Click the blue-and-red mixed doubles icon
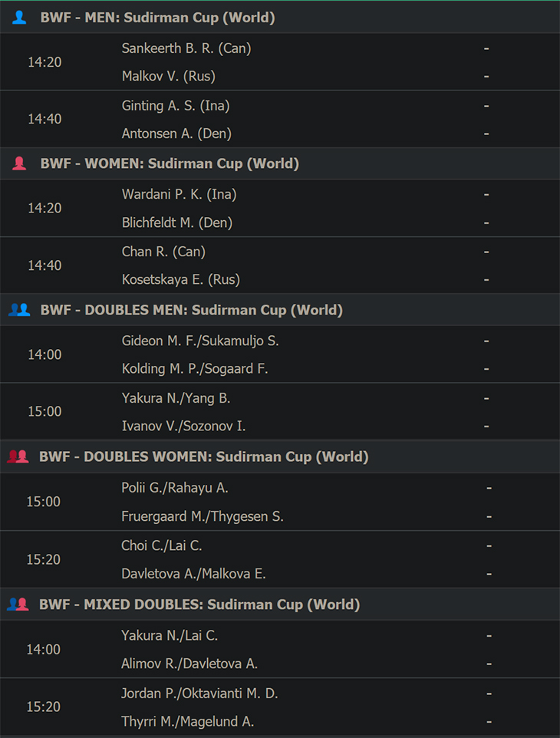Viewport: 560px width, 738px height. click(18, 605)
